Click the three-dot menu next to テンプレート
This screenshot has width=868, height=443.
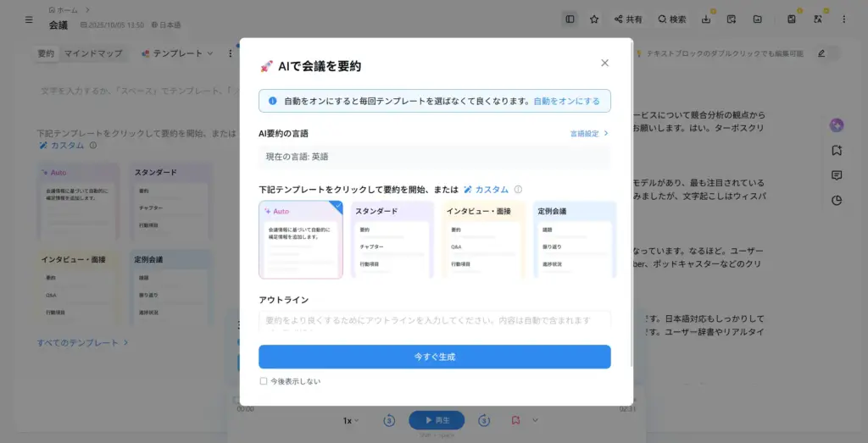tap(231, 53)
